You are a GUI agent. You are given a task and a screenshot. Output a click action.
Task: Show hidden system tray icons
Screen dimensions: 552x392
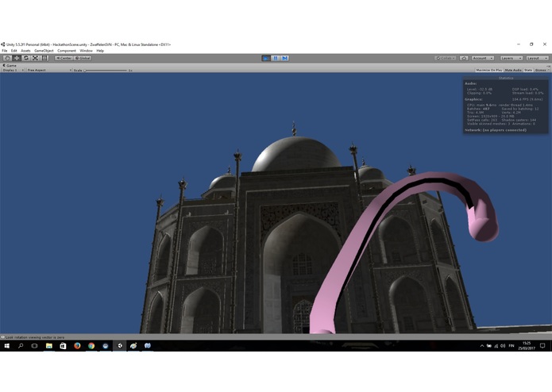481,346
